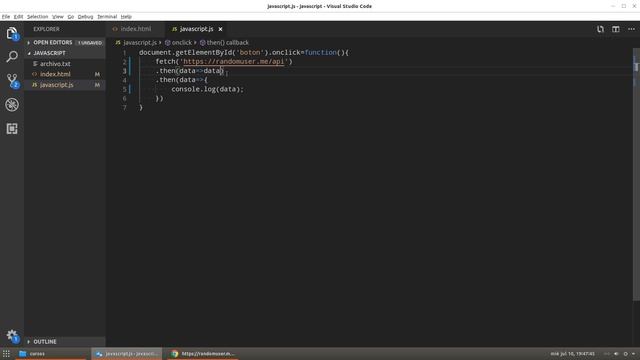Open the Debug menu
The width and height of the screenshot is (640, 360).
85,17
